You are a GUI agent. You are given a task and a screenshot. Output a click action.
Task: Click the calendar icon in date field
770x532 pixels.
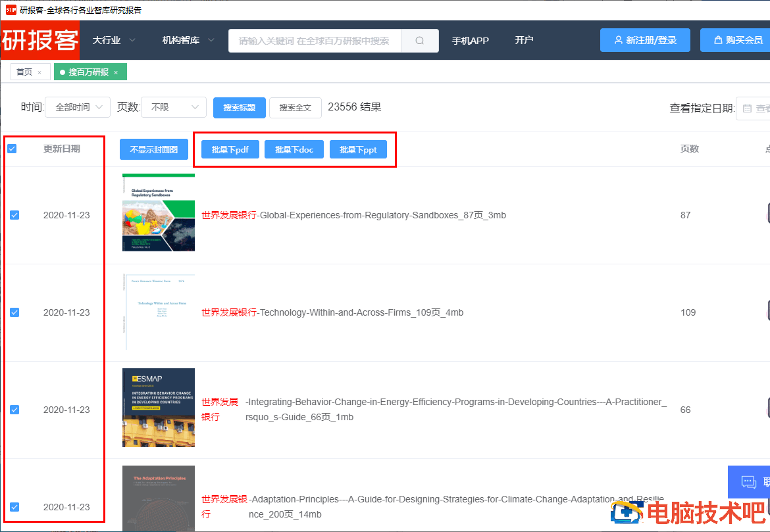(747, 109)
